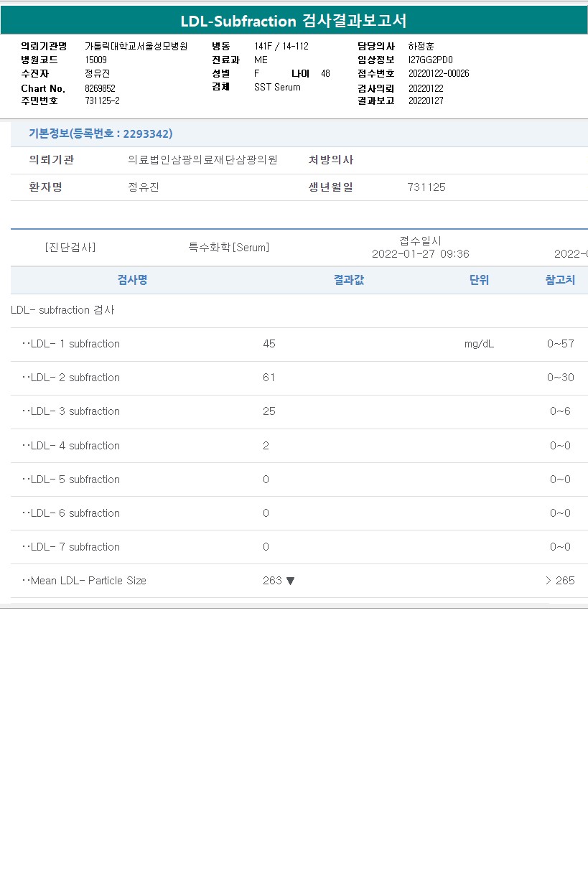Screen dimensions: 588x870
Task: Click the down-triangle marker beside 263
Action: coord(290,581)
